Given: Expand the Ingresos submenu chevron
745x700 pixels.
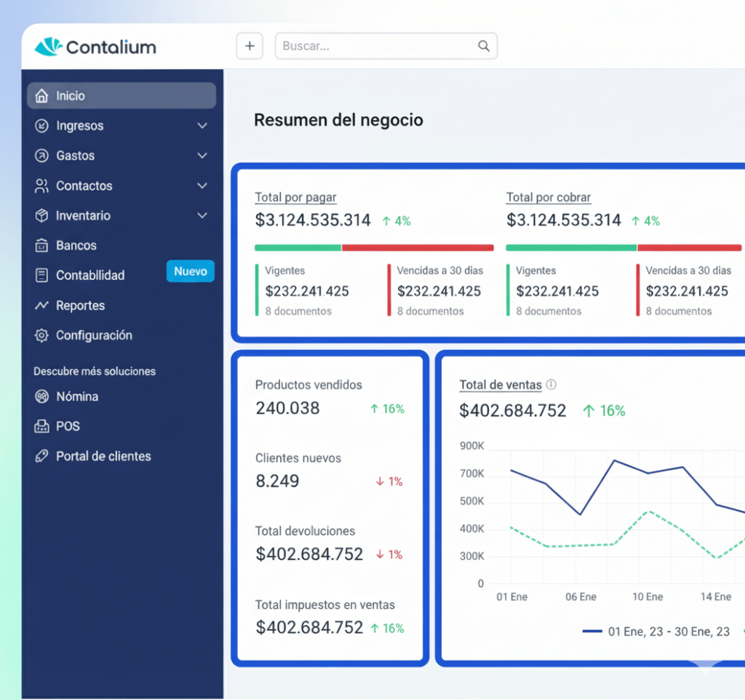Looking at the screenshot, I should point(202,126).
